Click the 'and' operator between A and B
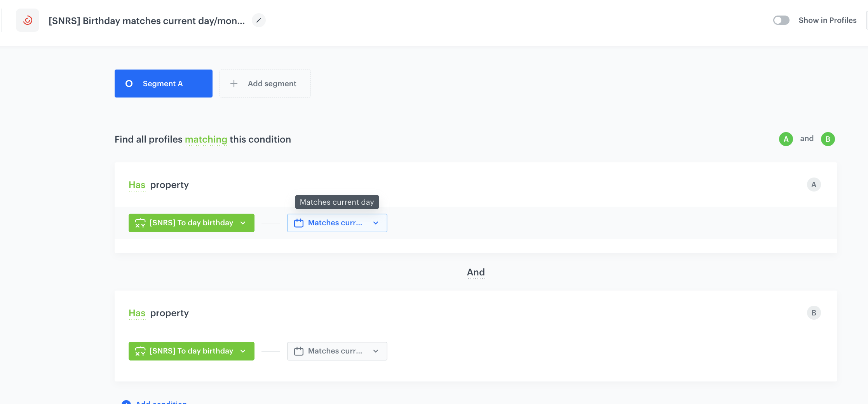This screenshot has height=404, width=868. pos(807,139)
